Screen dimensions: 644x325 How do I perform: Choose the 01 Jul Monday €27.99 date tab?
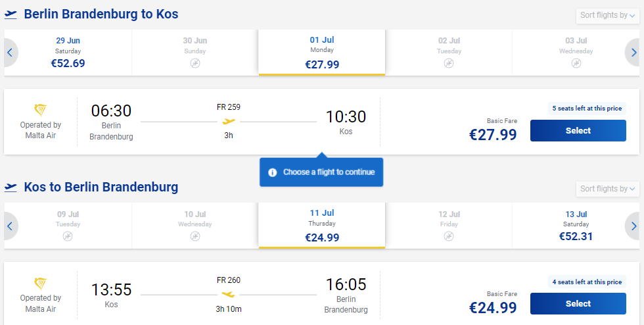(x=322, y=53)
